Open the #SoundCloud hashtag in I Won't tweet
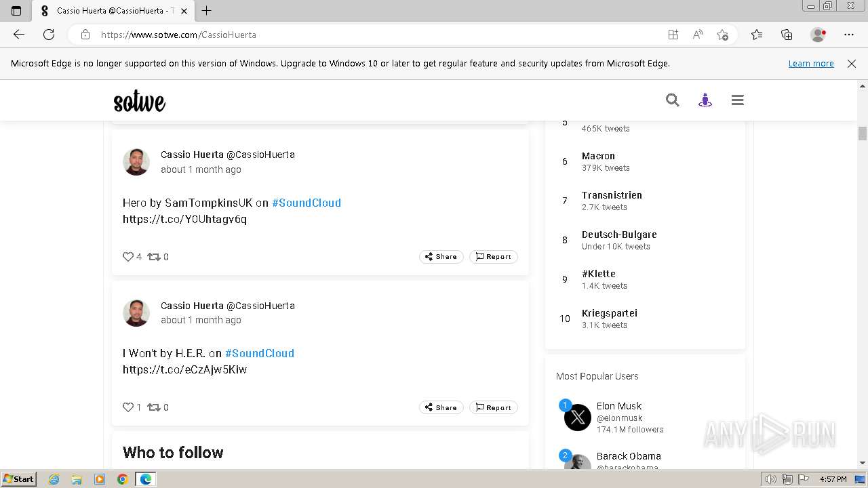Viewport: 868px width, 488px height. (260, 353)
